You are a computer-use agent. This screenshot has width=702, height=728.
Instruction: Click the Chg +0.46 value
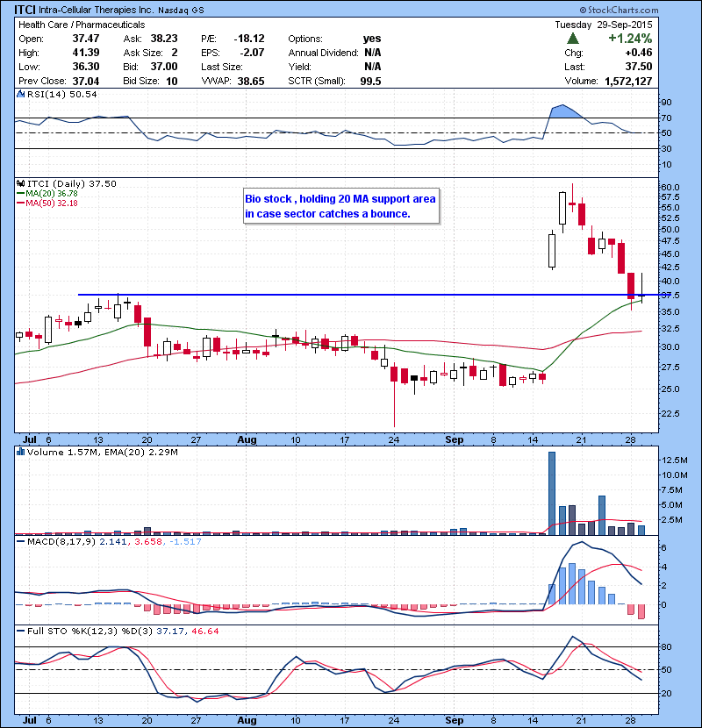638,53
